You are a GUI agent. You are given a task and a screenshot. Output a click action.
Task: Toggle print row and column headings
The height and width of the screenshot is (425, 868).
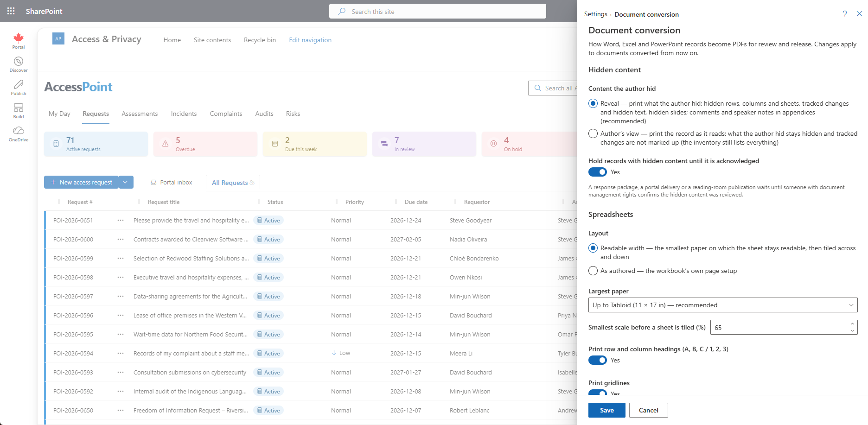598,360
